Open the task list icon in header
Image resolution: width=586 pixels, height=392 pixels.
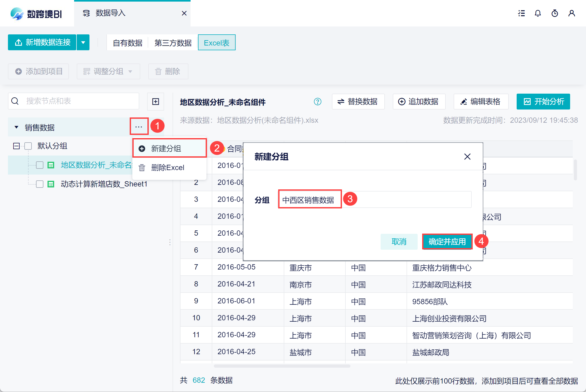click(x=521, y=13)
